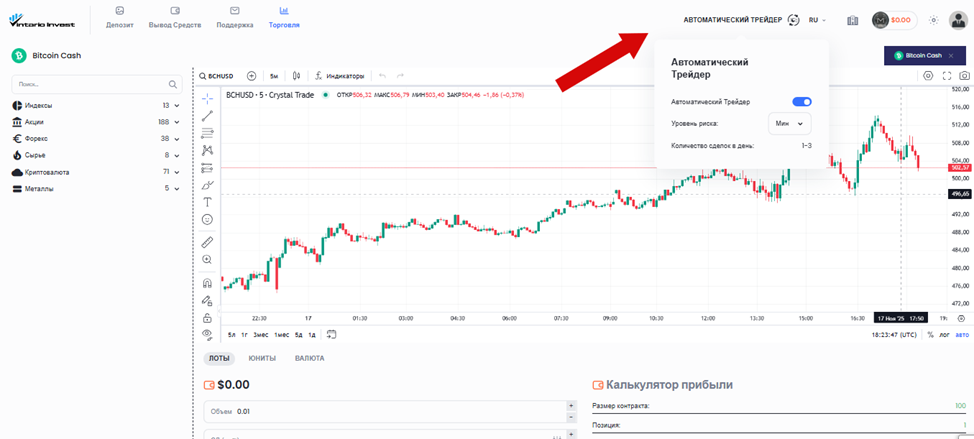Set chart range to 5л
The image size is (974, 439).
pyautogui.click(x=231, y=335)
